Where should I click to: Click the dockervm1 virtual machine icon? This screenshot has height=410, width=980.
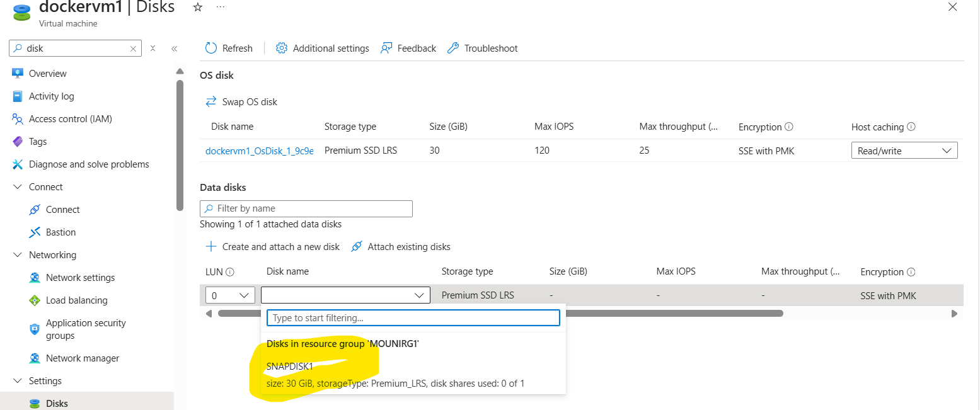click(22, 12)
